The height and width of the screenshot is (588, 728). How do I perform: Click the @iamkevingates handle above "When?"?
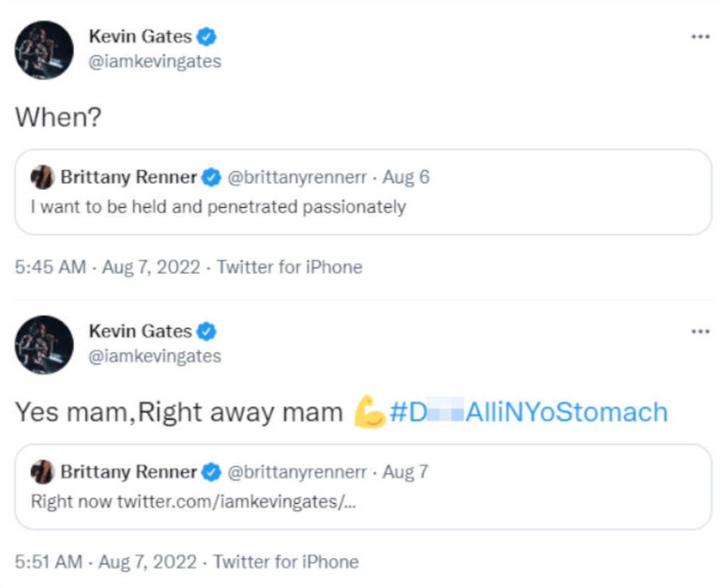pyautogui.click(x=155, y=61)
